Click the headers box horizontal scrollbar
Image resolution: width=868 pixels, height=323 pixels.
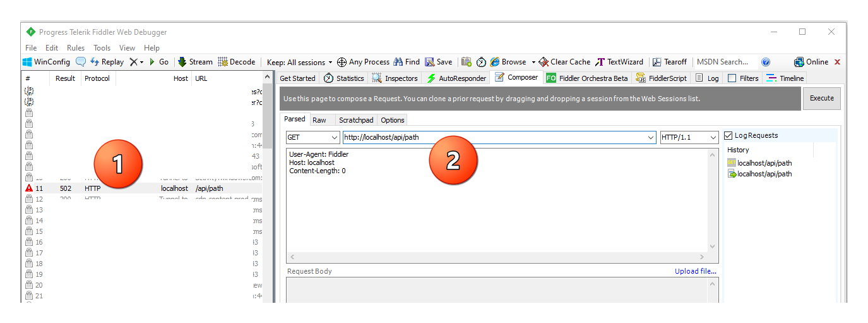pos(497,257)
